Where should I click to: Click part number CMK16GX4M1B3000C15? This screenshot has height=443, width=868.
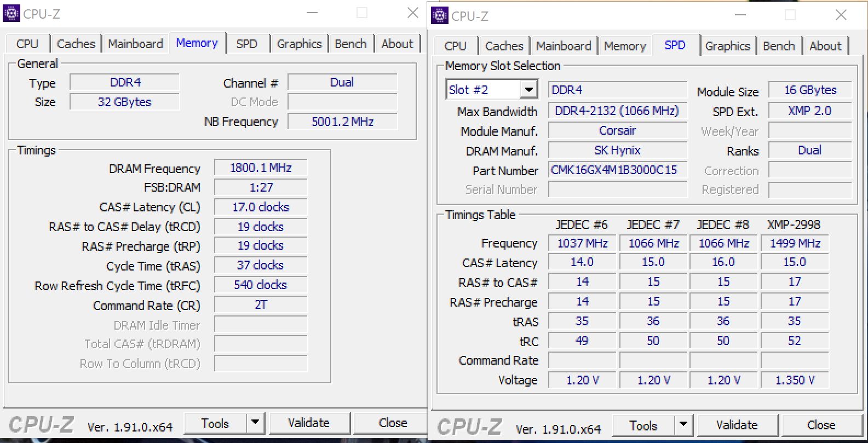(618, 170)
